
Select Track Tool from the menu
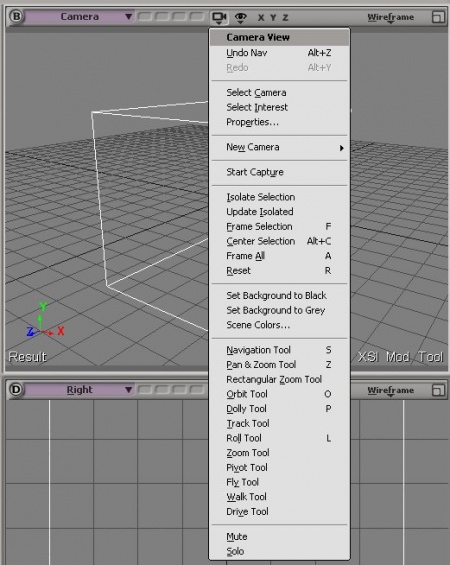[279, 423]
